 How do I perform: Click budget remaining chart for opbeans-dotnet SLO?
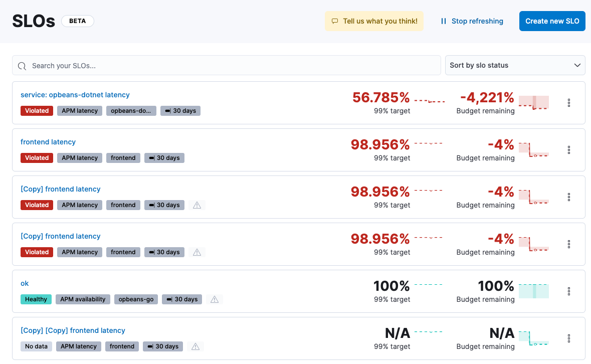[533, 102]
